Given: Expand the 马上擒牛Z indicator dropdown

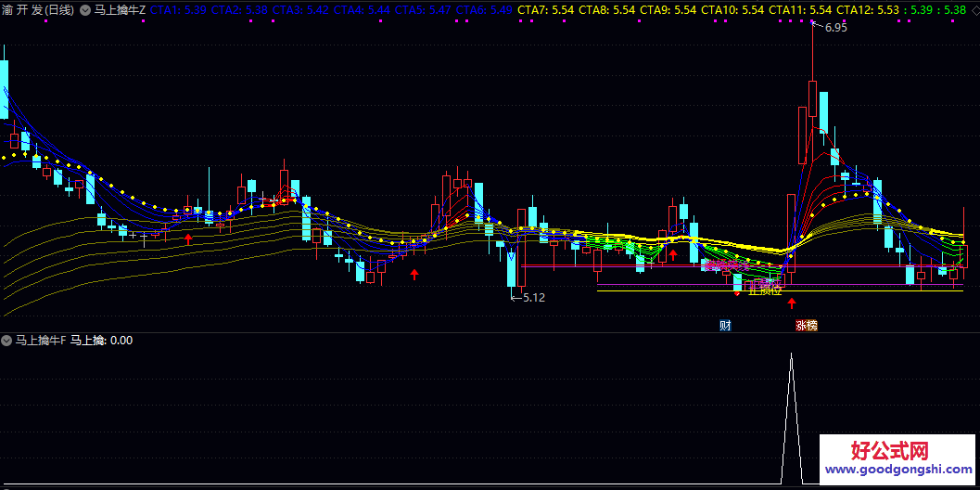Looking at the screenshot, I should pos(86,10).
